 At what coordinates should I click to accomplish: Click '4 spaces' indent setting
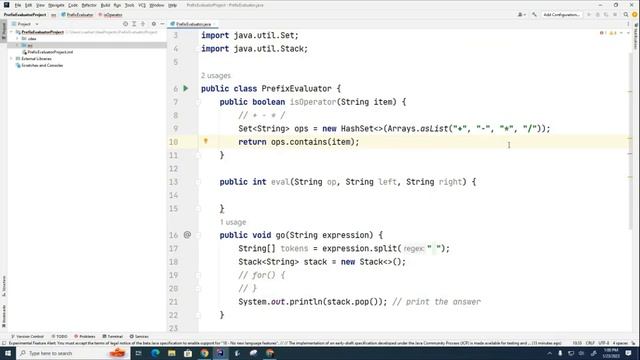[620, 343]
